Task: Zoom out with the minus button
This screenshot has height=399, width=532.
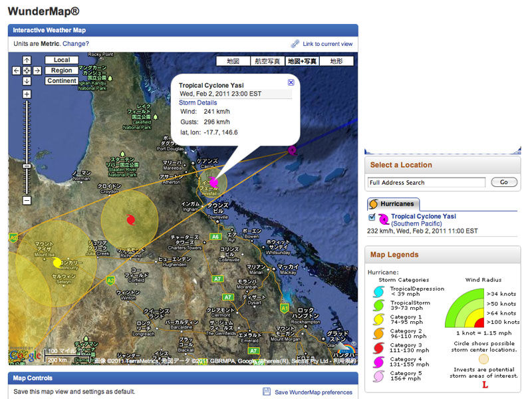Action: [x=27, y=200]
